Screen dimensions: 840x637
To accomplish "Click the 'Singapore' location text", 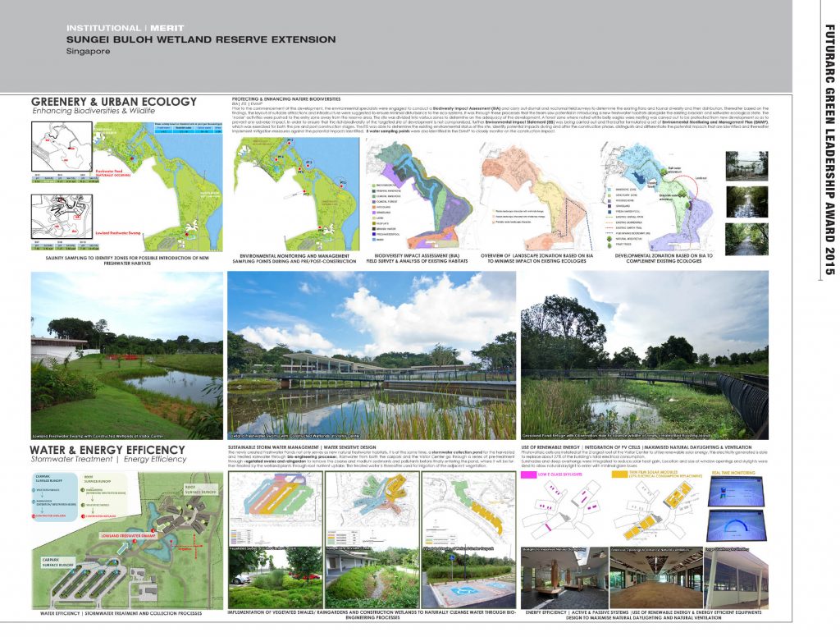I will [x=89, y=52].
